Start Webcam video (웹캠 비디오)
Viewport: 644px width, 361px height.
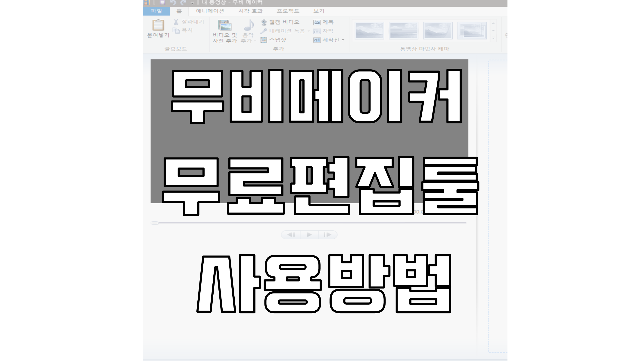pos(280,22)
